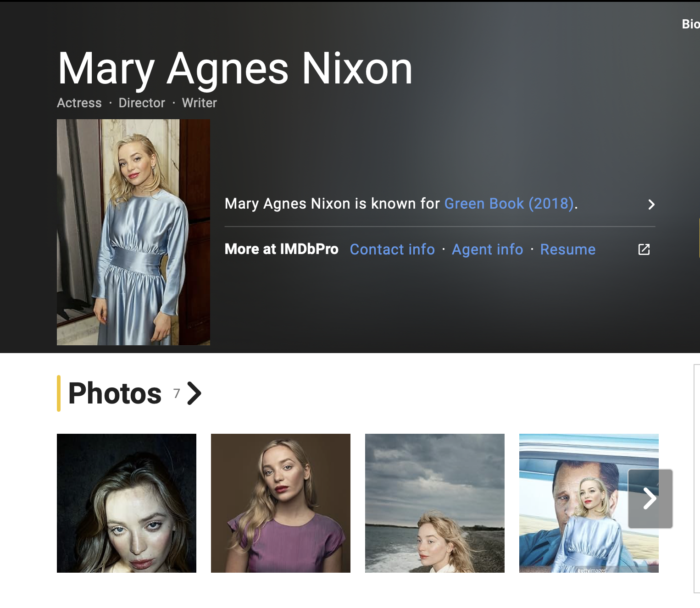Open fourth photo with car poster

[x=589, y=503]
